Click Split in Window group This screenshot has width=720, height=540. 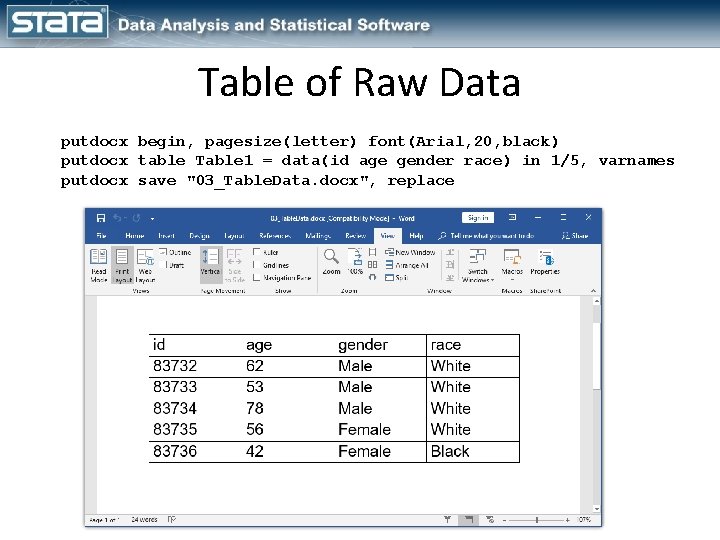[397, 277]
